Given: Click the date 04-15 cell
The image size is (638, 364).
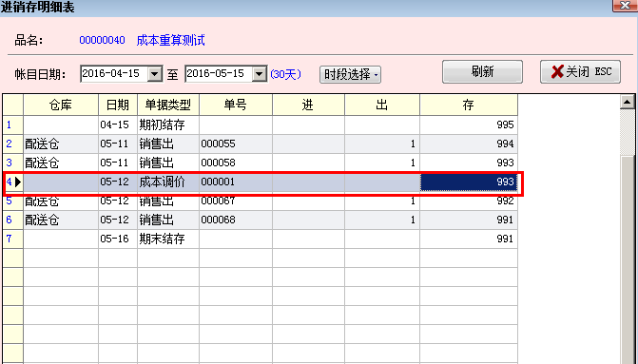Looking at the screenshot, I should 118,125.
